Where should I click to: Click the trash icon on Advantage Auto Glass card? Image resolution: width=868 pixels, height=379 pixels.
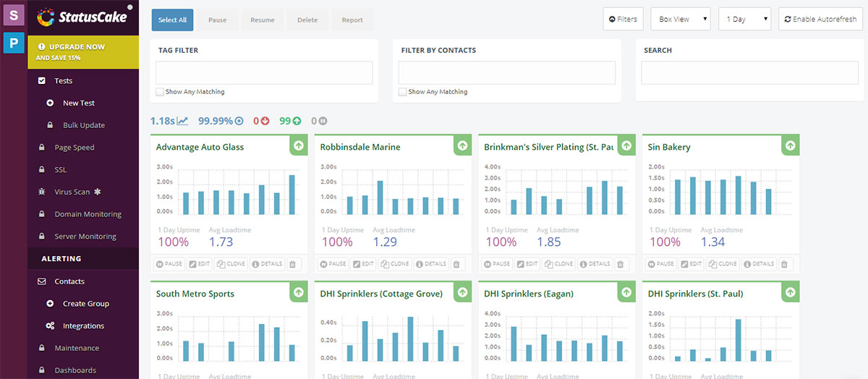pyautogui.click(x=292, y=264)
